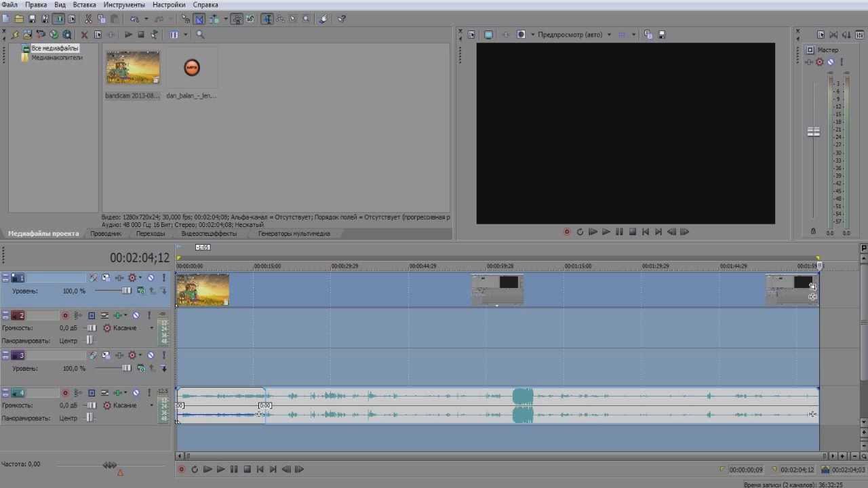Open the Undo history dropdown arrow

point(146,19)
